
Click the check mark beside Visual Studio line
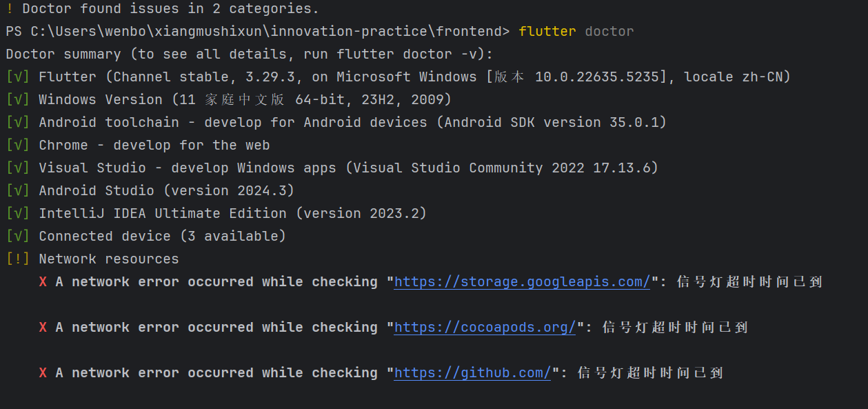[18, 168]
